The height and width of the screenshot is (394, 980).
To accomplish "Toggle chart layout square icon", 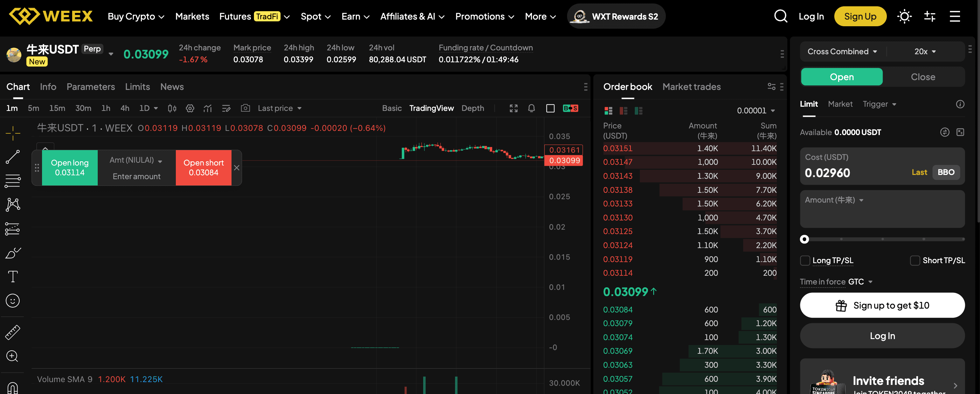I will pos(550,108).
